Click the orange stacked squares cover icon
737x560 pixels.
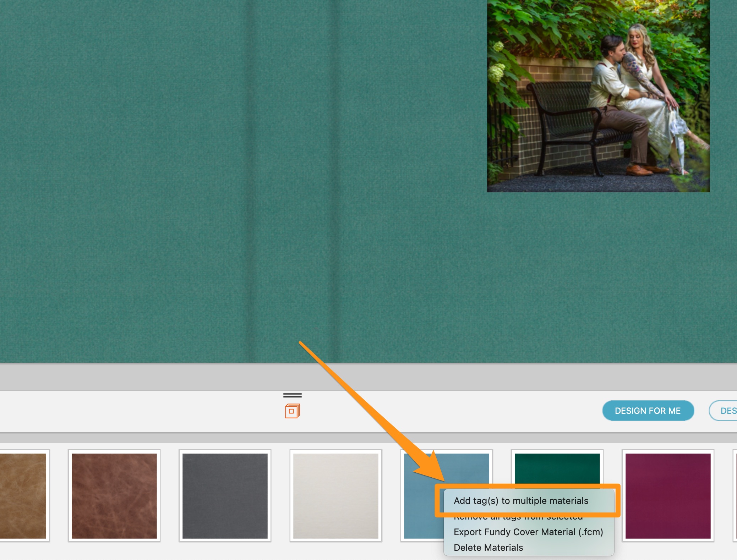click(292, 411)
